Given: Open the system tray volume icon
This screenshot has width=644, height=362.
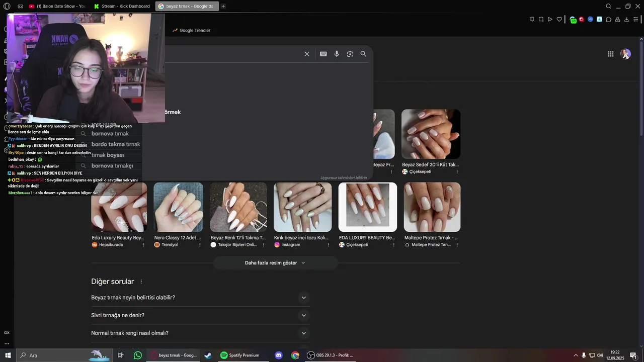Looking at the screenshot, I should [x=600, y=355].
